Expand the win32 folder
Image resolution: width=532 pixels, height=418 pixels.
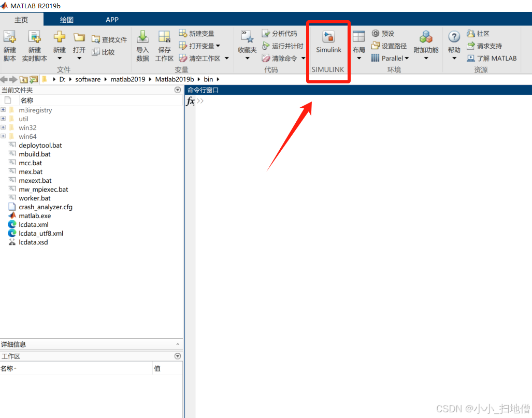[3, 127]
